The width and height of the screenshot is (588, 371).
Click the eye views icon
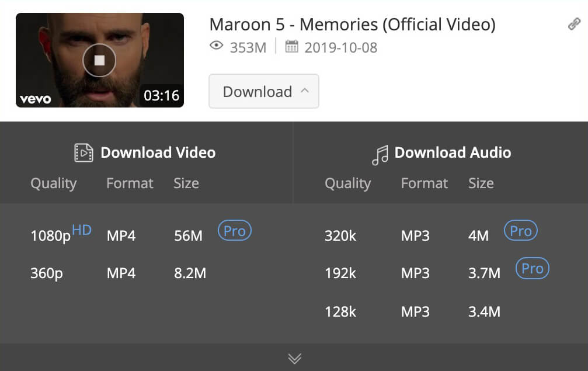217,46
